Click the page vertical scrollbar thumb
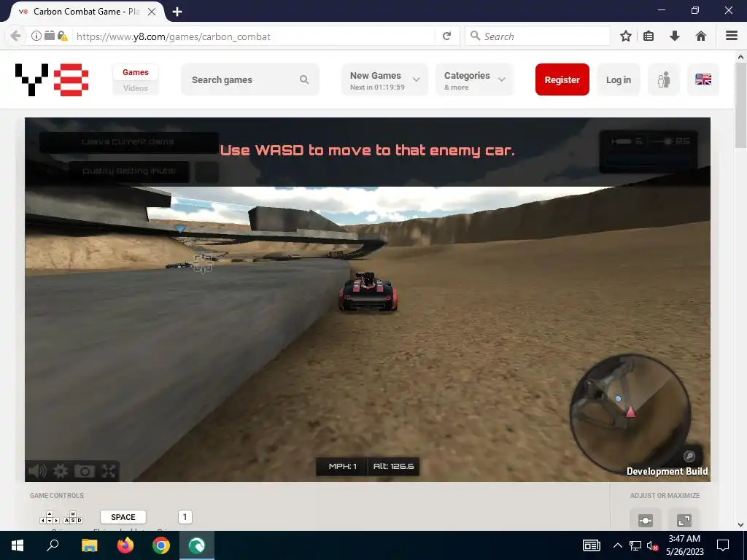Screen dimensions: 747x560 741,106
